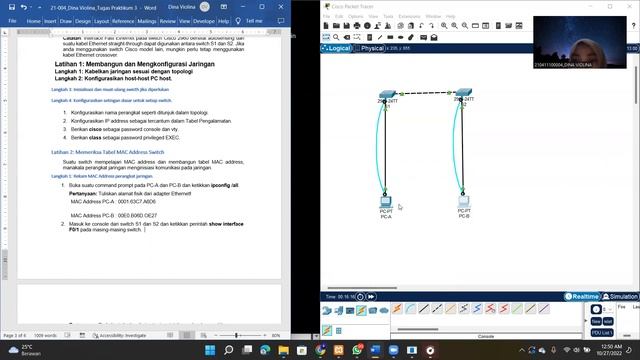Choose the Connections lightning category

pyautogui.click(x=361, y=311)
